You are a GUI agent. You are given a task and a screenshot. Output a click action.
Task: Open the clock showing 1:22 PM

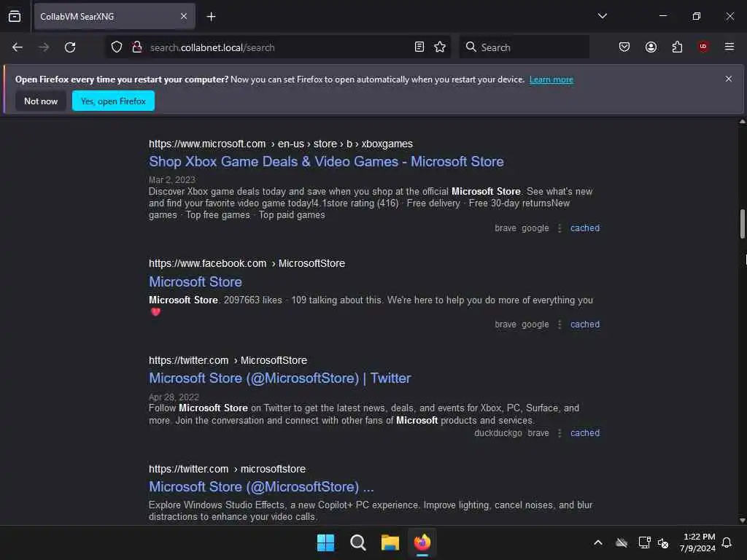click(x=698, y=542)
